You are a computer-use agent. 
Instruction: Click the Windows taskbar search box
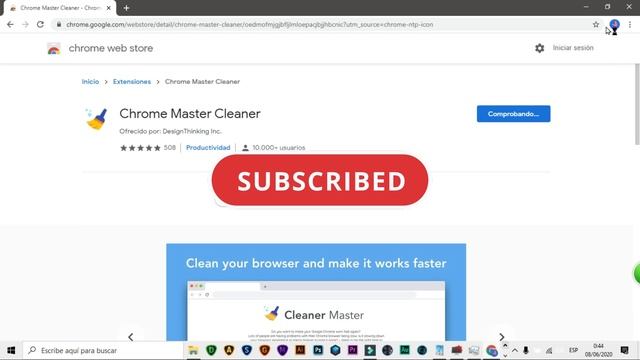coord(102,350)
